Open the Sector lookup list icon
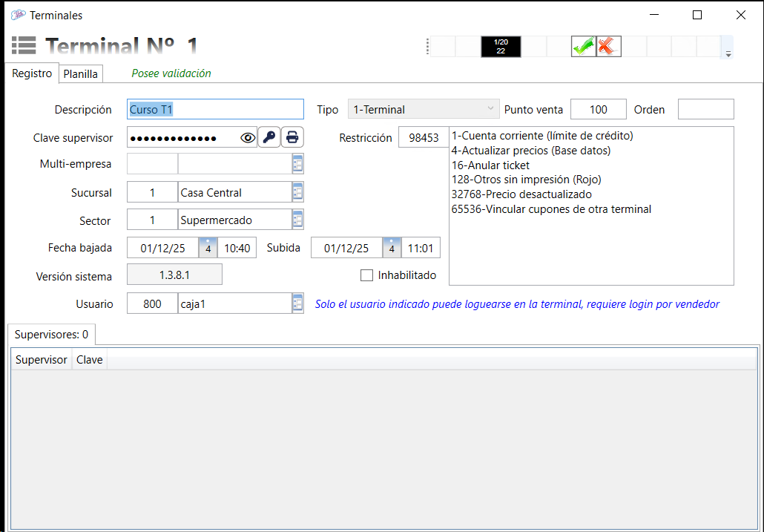 click(x=297, y=220)
